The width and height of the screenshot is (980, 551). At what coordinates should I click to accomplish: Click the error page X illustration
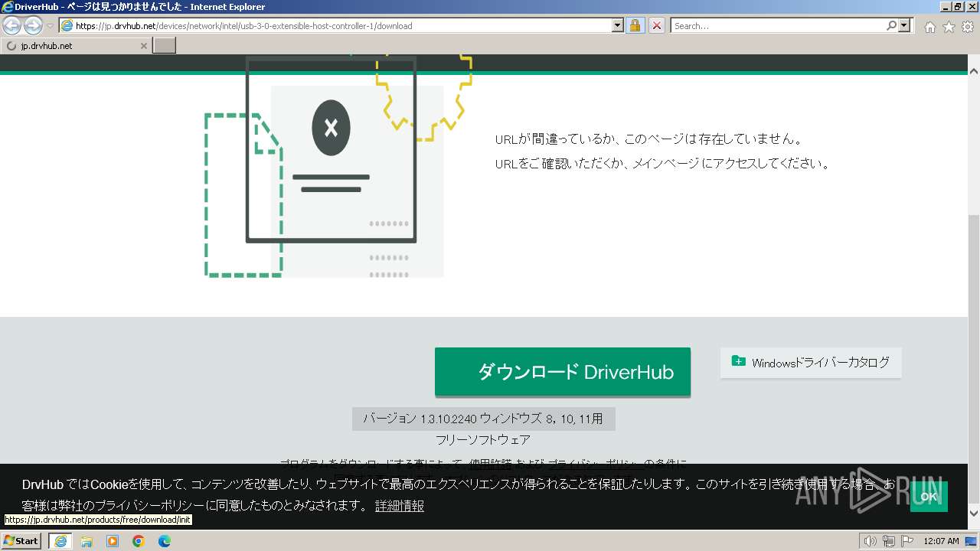coord(332,128)
